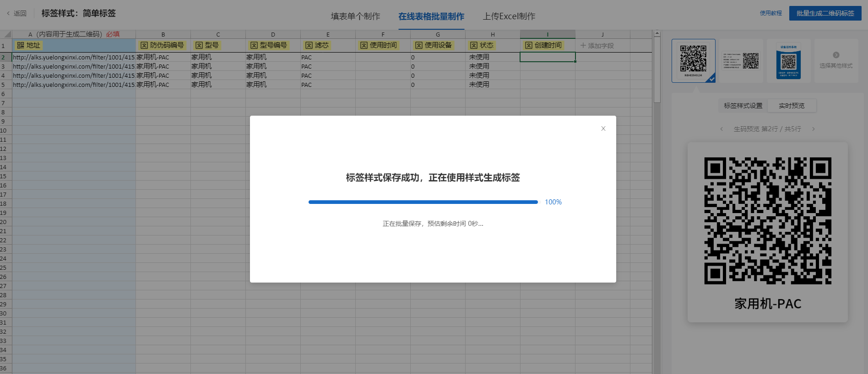
Task: Go to next QR preview row
Action: [x=813, y=129]
